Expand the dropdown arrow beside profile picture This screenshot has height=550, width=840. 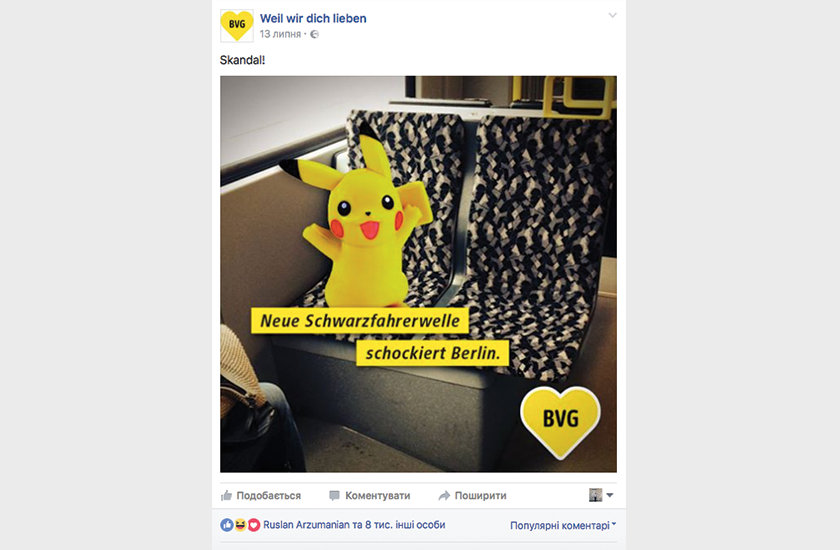(610, 495)
